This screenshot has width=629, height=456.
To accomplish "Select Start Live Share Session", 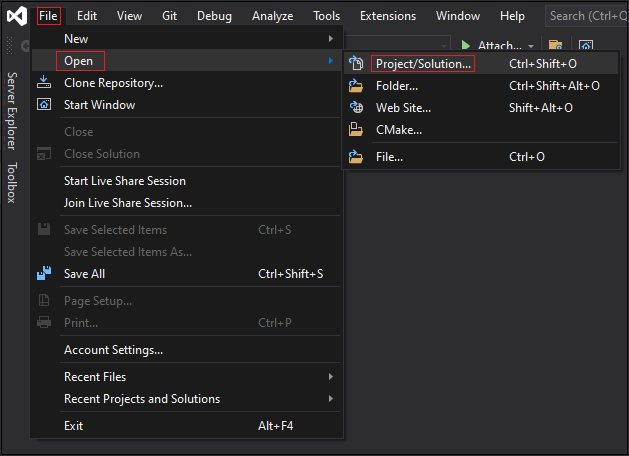I will (x=187, y=180).
